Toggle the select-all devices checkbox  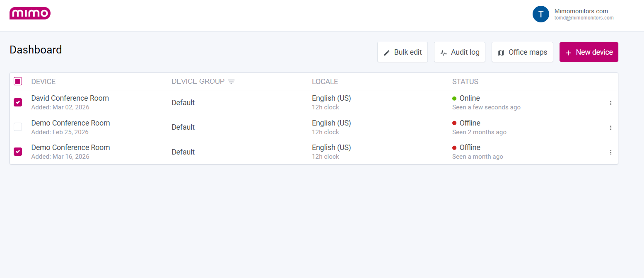pyautogui.click(x=18, y=81)
